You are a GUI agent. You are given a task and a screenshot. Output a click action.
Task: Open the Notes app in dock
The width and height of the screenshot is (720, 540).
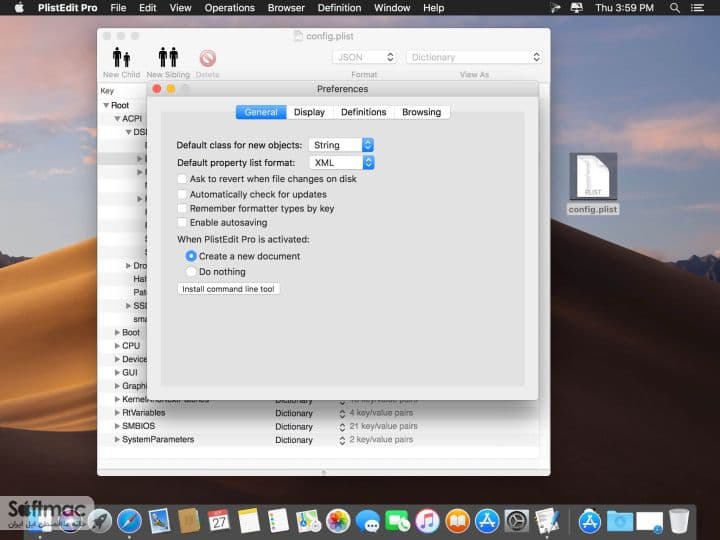click(248, 521)
